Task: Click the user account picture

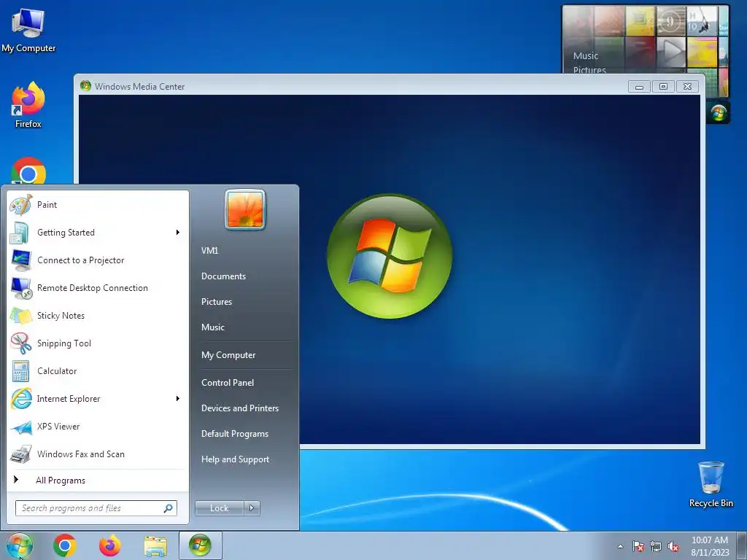Action: coord(245,209)
